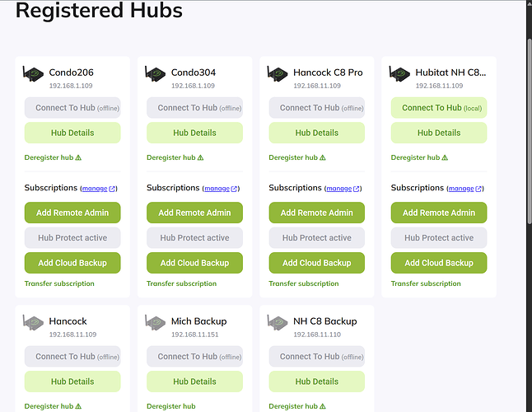This screenshot has height=412, width=532.
Task: Transfer subscription for Hancock C8 Pro
Action: click(303, 283)
